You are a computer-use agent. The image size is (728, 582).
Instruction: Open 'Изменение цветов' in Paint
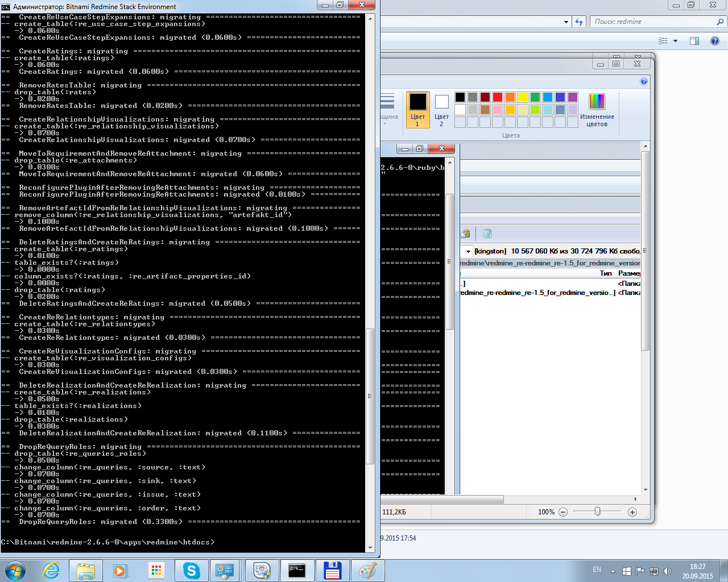[597, 110]
